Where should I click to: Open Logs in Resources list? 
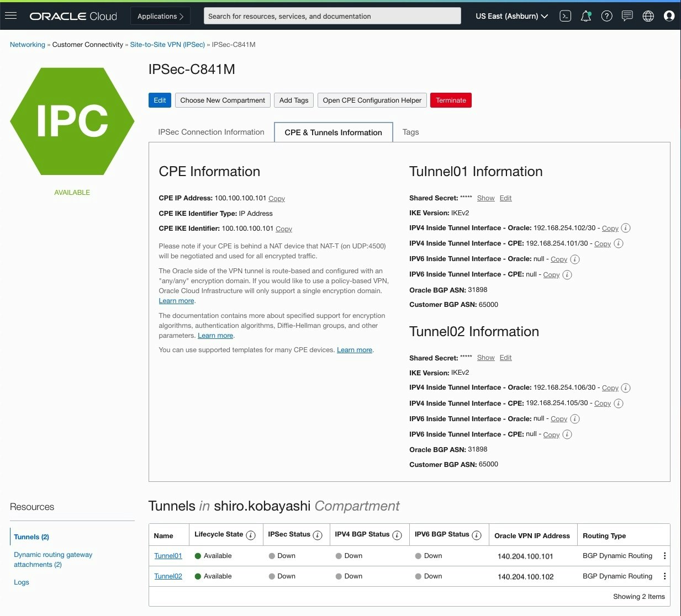[x=22, y=582]
